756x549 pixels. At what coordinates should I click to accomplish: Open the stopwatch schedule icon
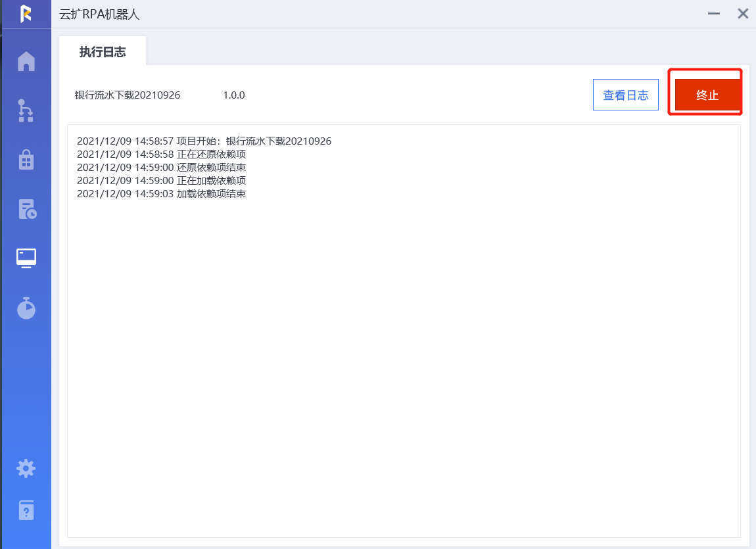pyautogui.click(x=26, y=308)
